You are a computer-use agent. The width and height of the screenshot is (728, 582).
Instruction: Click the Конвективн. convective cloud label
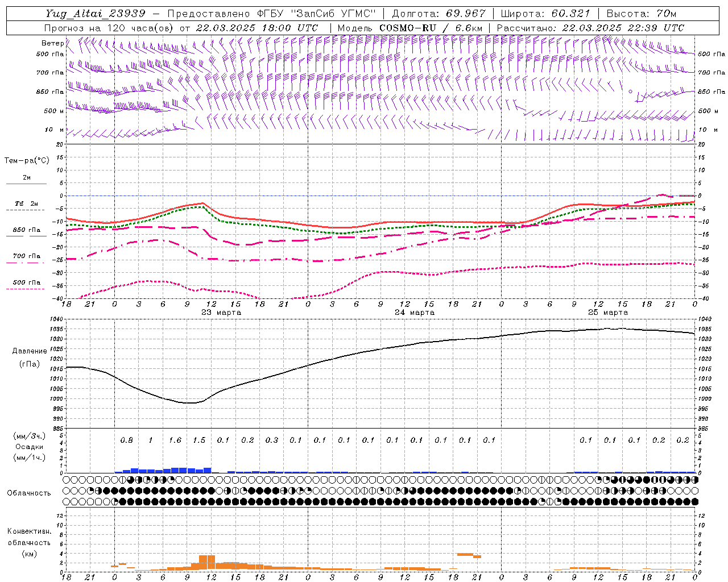tap(29, 531)
